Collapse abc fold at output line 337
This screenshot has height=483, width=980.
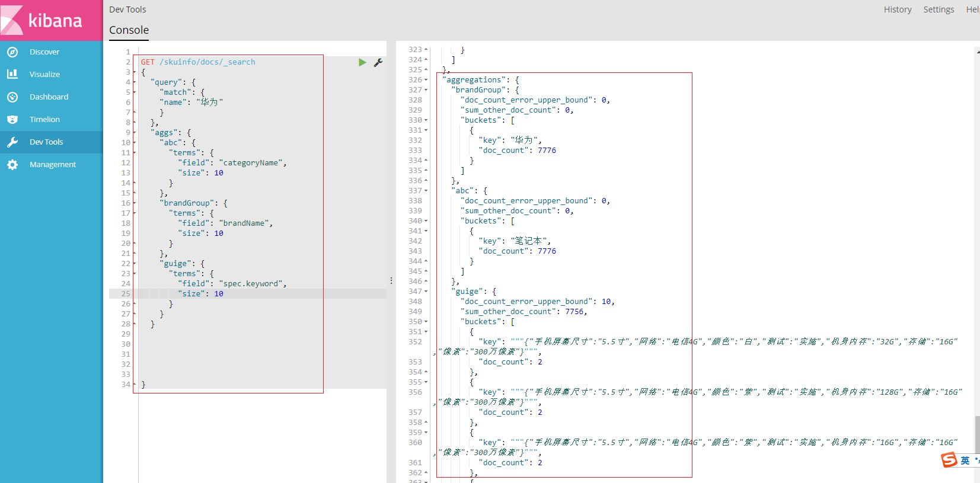tap(426, 191)
